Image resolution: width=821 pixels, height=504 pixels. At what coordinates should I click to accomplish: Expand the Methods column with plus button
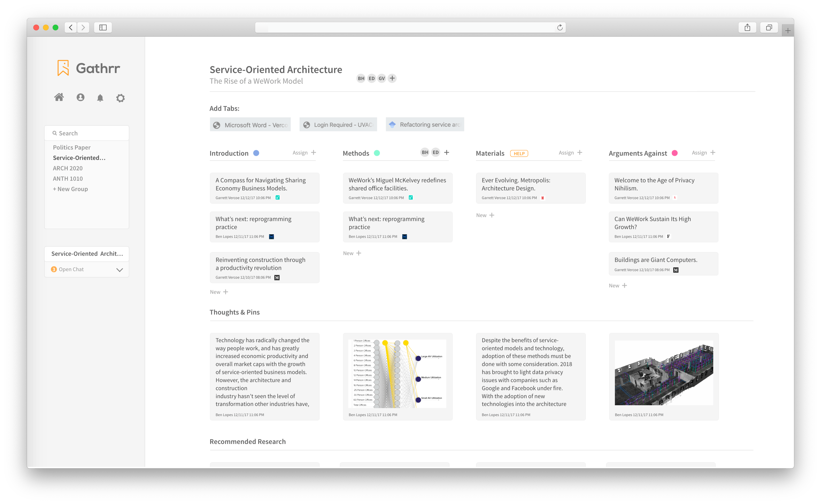(447, 152)
